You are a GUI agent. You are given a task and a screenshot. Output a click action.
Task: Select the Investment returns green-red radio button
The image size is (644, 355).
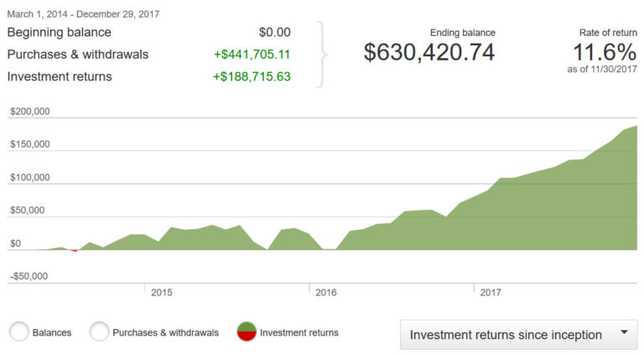247,332
